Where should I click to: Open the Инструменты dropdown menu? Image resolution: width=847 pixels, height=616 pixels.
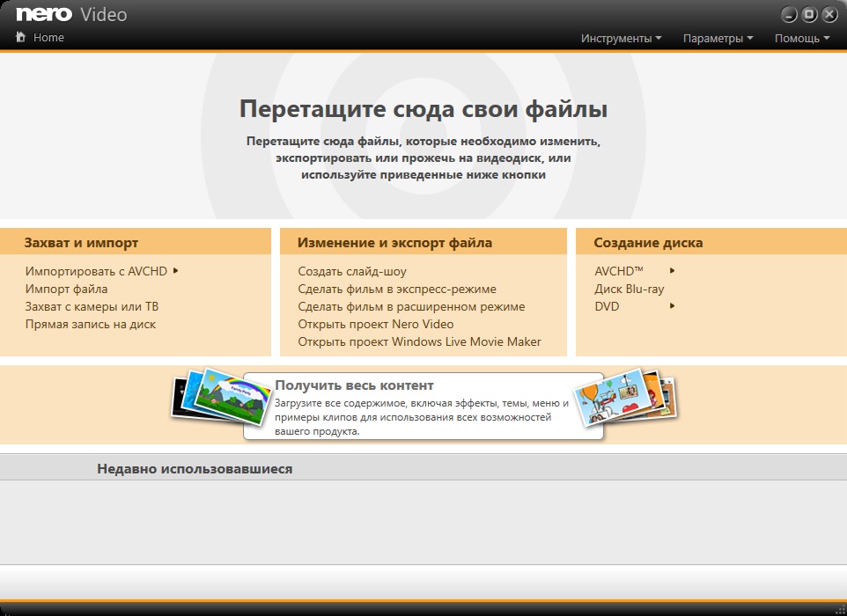(620, 38)
